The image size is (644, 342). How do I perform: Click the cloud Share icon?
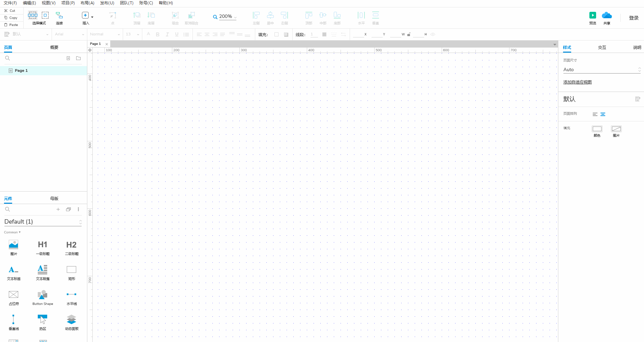pos(607,16)
